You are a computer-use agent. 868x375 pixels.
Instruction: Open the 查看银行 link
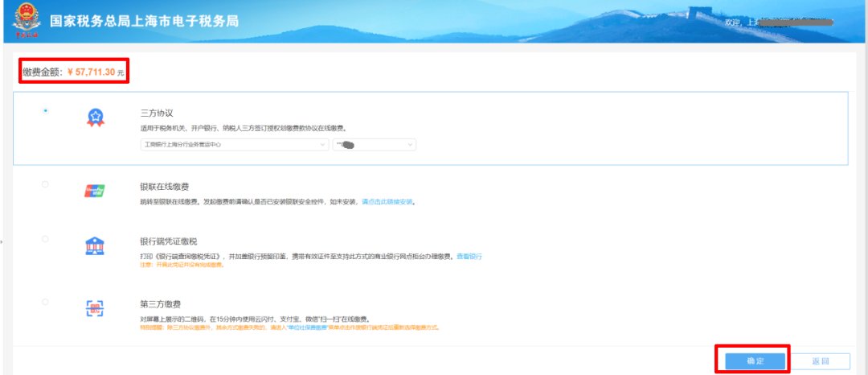(x=469, y=257)
